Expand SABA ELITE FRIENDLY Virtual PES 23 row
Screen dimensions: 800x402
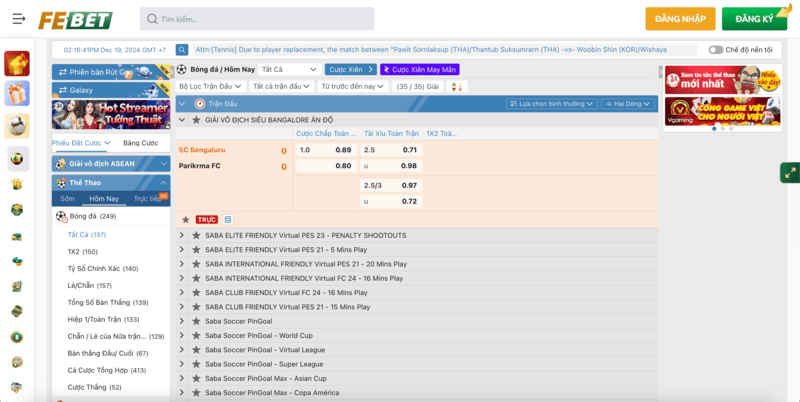point(182,235)
